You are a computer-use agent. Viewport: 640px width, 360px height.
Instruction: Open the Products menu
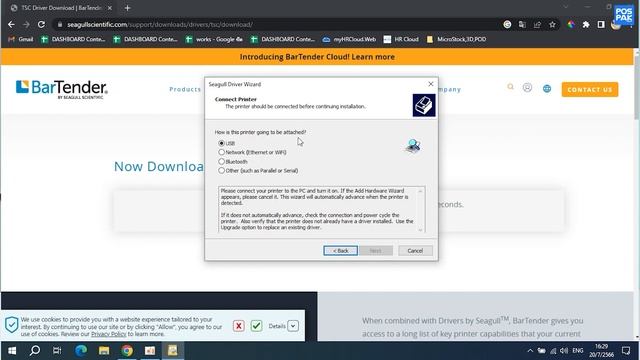185,89
